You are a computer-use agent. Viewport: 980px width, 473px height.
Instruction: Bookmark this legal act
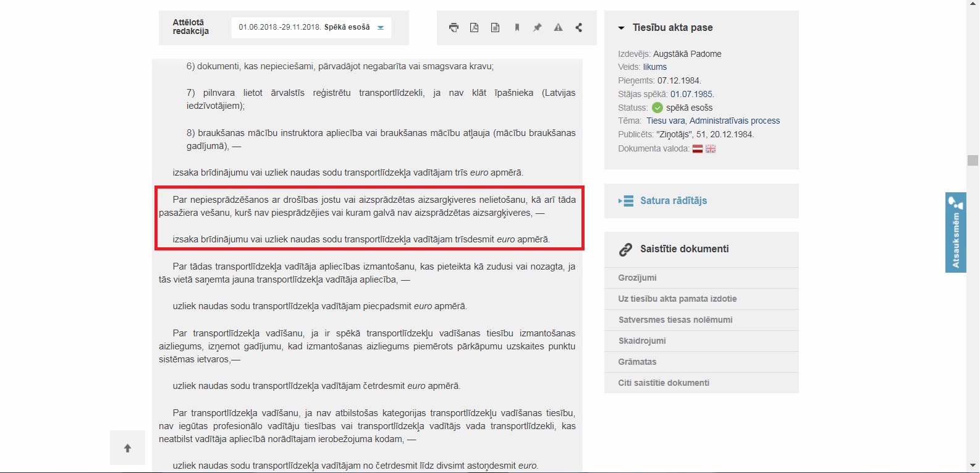pyautogui.click(x=517, y=27)
